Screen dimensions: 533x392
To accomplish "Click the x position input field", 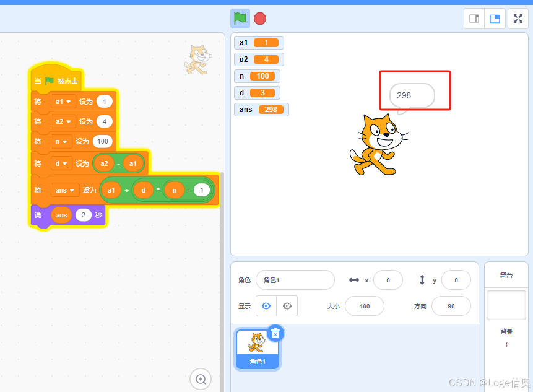I will tap(388, 280).
